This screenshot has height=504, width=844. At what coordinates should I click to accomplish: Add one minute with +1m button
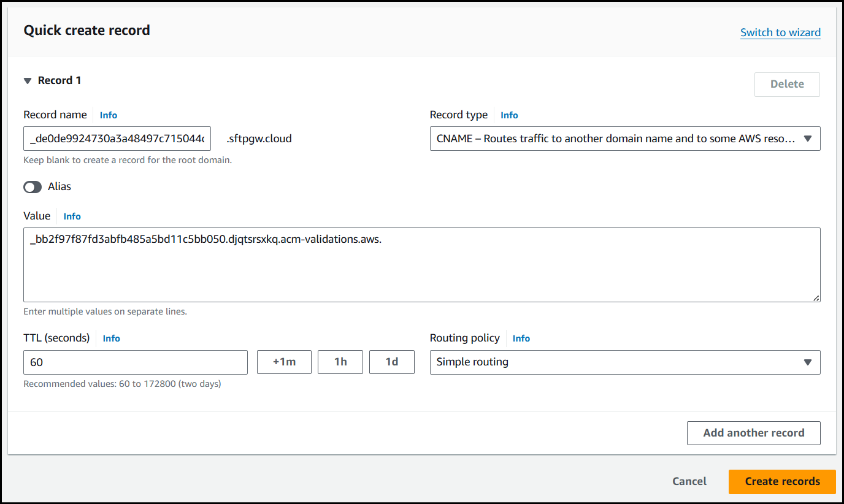click(284, 362)
